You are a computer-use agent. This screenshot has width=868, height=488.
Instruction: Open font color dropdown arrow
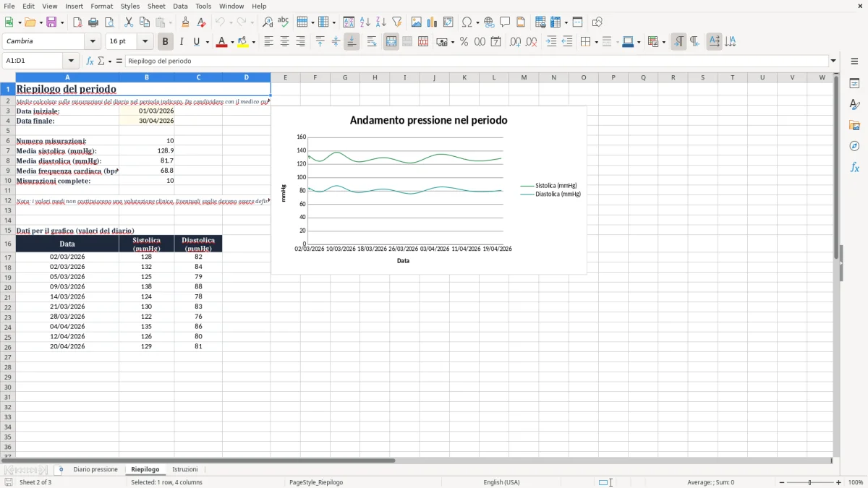click(x=231, y=42)
